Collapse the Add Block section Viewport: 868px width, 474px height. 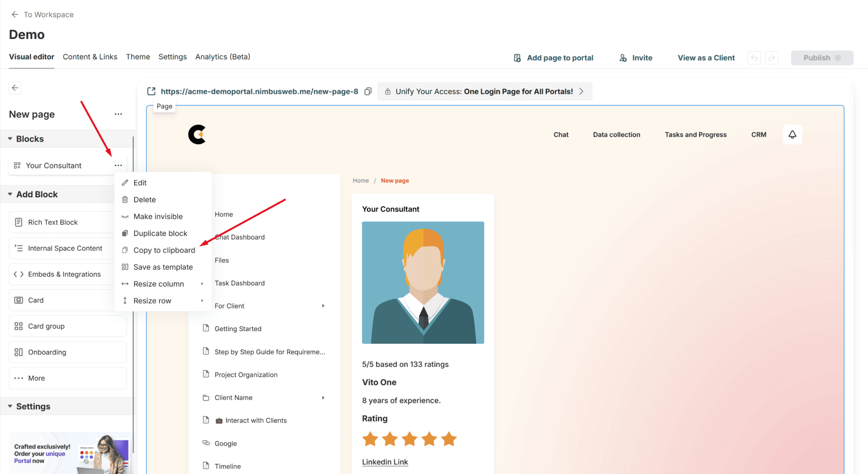tap(10, 194)
